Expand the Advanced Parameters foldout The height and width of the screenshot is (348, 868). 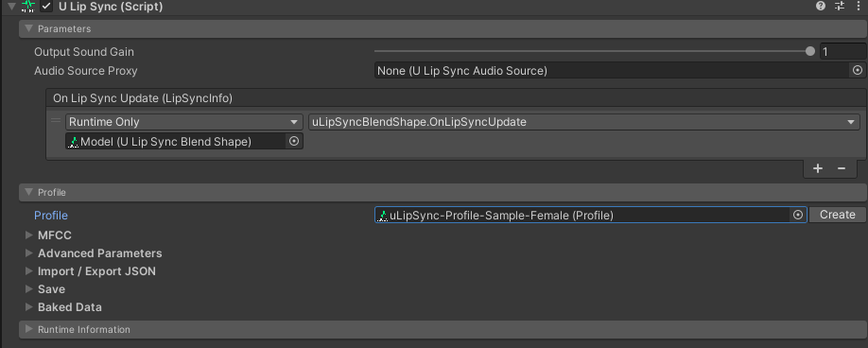[x=29, y=253]
